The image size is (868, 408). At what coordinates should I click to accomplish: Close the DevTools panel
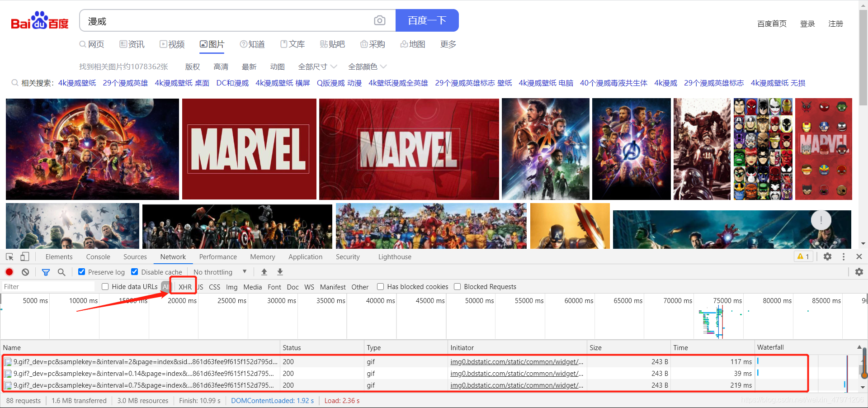pos(859,256)
